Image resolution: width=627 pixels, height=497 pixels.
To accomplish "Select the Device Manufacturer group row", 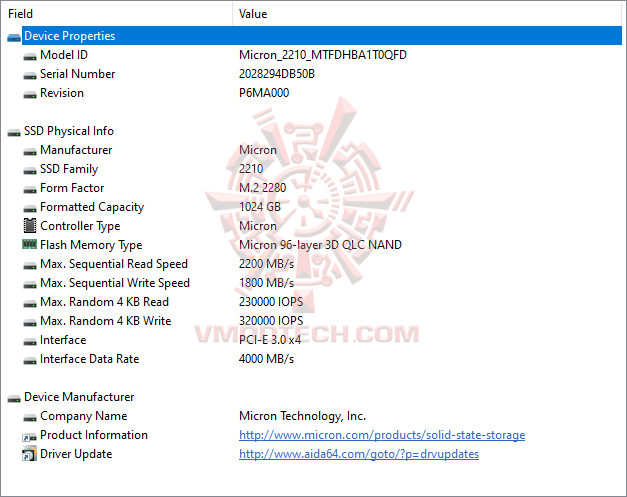I will [79, 397].
